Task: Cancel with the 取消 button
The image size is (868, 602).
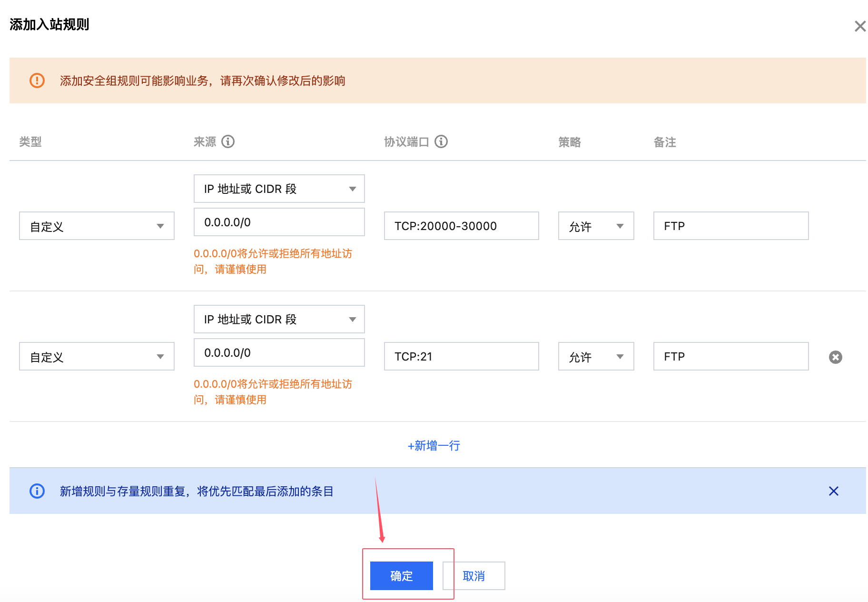Action: [474, 576]
